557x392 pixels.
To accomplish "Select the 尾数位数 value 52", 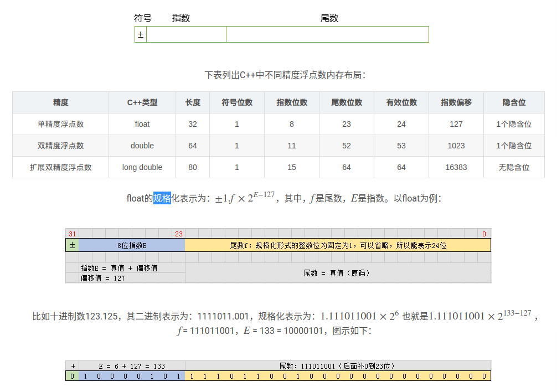I will click(x=347, y=146).
